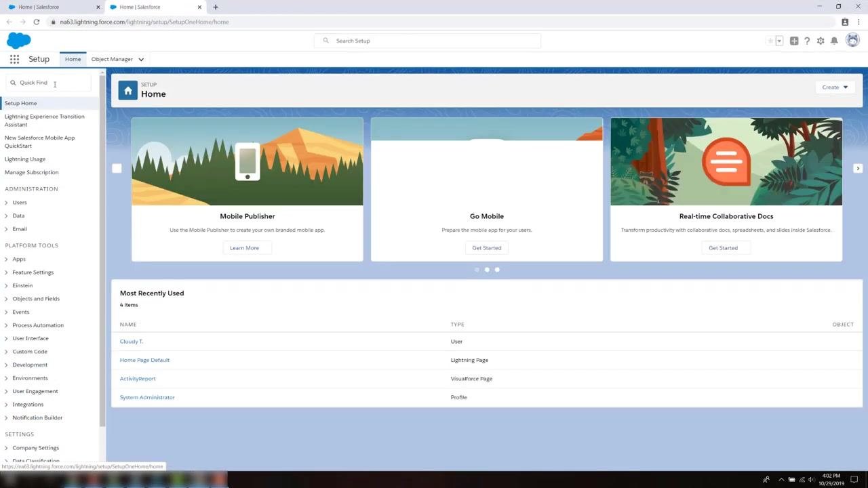
Task: Expand the Custom Code node
Action: [x=6, y=352]
